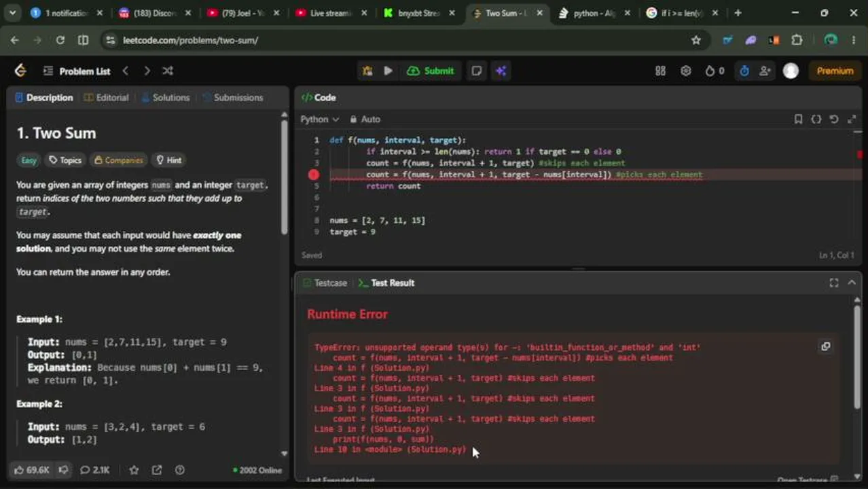The height and width of the screenshot is (489, 868).
Task: Switch to the Submissions tab
Action: [232, 98]
